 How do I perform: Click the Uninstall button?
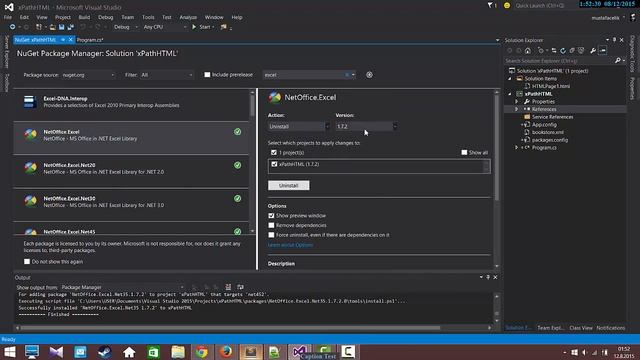(x=289, y=185)
